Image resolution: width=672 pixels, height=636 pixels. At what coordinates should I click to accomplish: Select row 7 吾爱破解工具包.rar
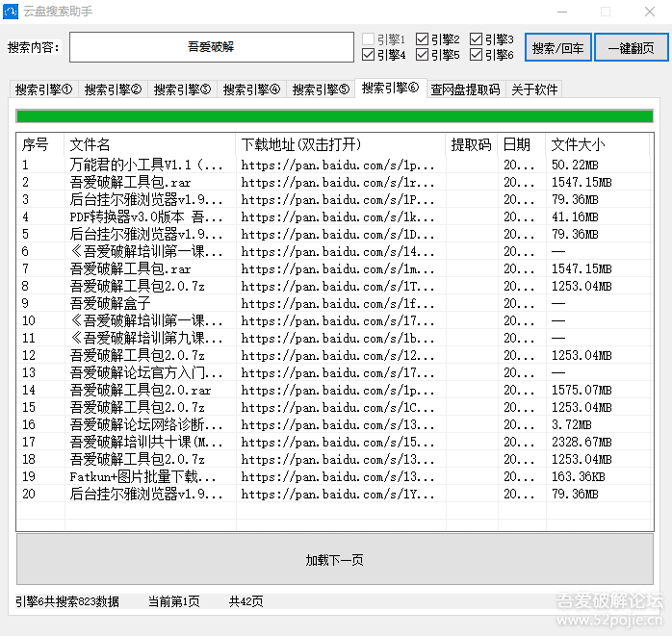pos(335,269)
